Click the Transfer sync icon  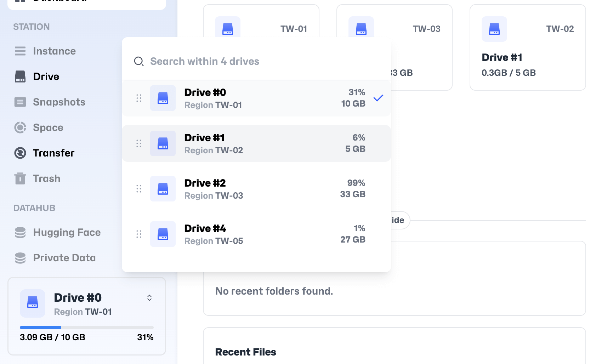pos(20,153)
